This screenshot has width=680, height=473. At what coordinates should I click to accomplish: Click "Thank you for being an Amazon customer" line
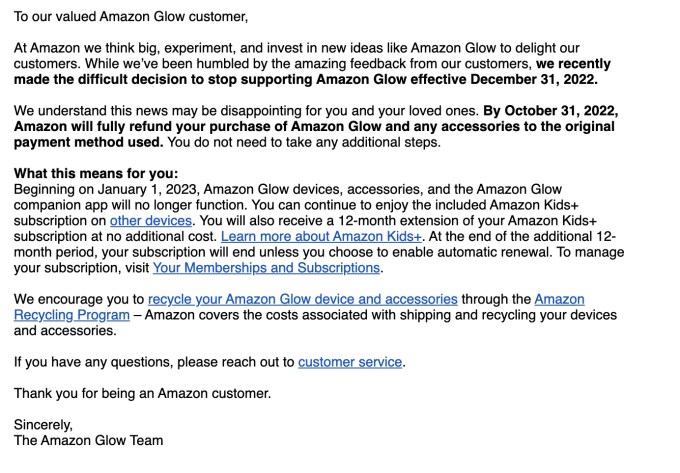(x=142, y=393)
